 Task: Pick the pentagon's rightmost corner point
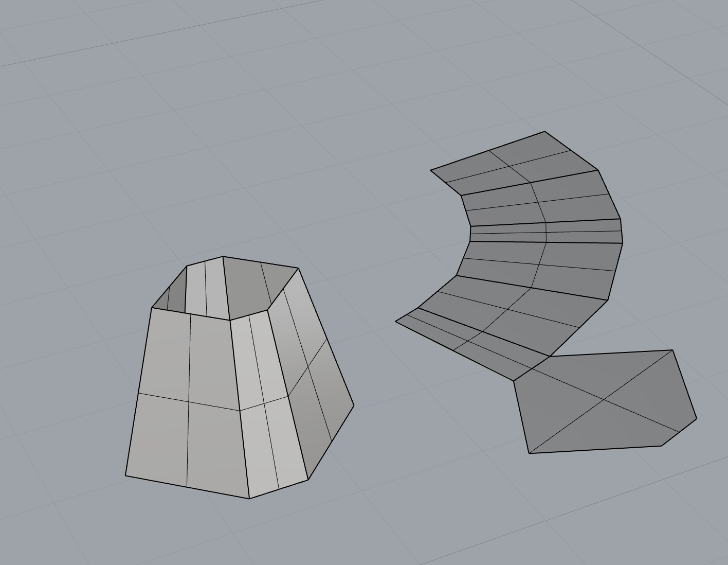tap(696, 419)
